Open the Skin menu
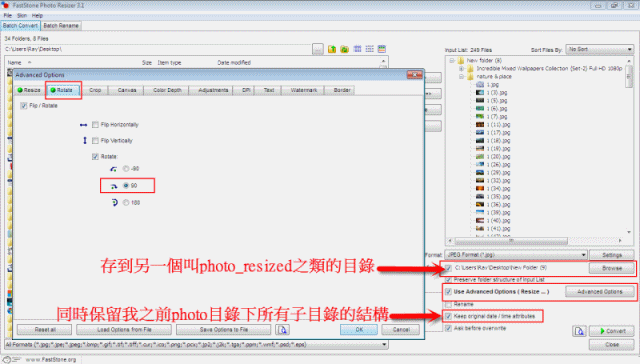This screenshot has width=640, height=364. [x=22, y=16]
